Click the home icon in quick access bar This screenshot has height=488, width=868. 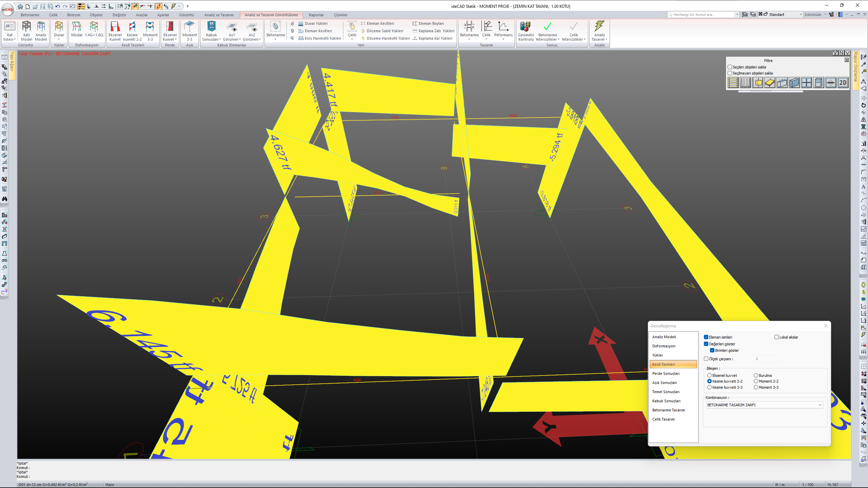click(20, 6)
